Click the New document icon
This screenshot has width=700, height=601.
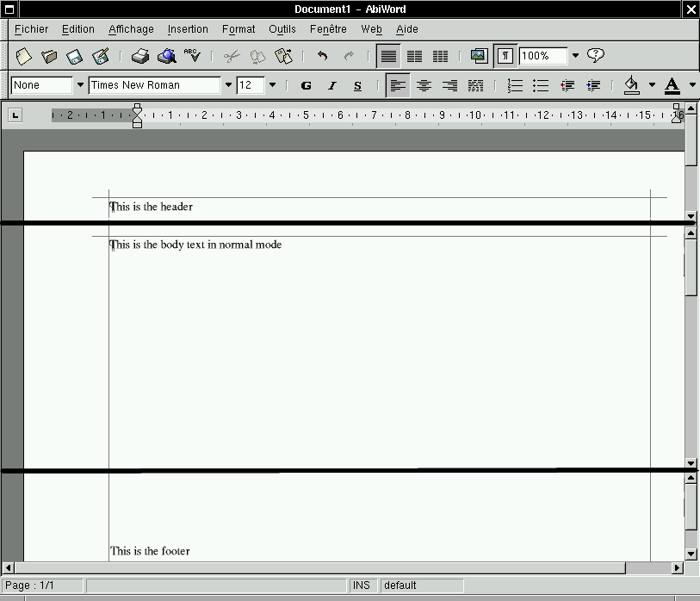coord(24,56)
